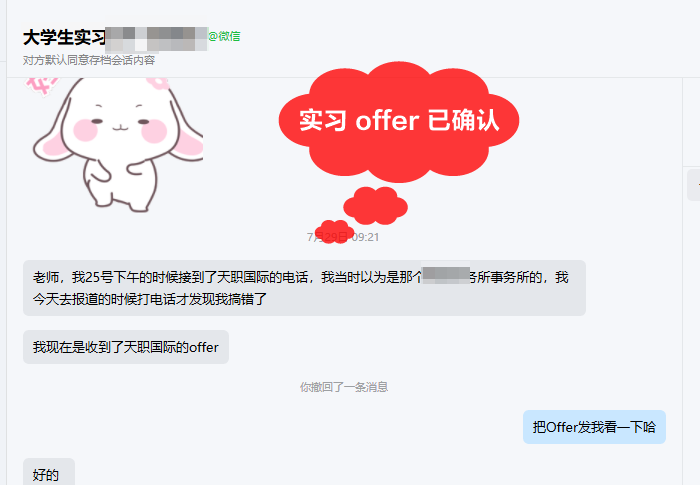Click the 我现在是收到了天职国际的offer message bubble

126,347
